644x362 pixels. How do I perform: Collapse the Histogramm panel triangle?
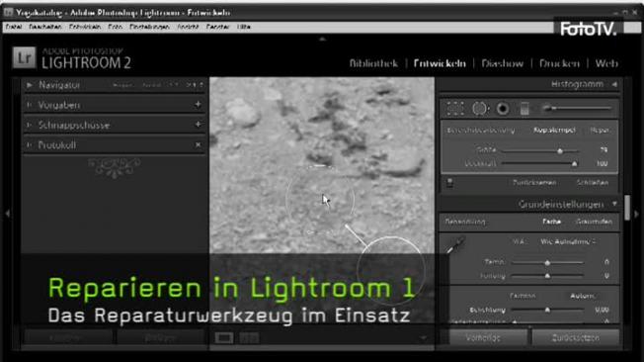tap(614, 84)
